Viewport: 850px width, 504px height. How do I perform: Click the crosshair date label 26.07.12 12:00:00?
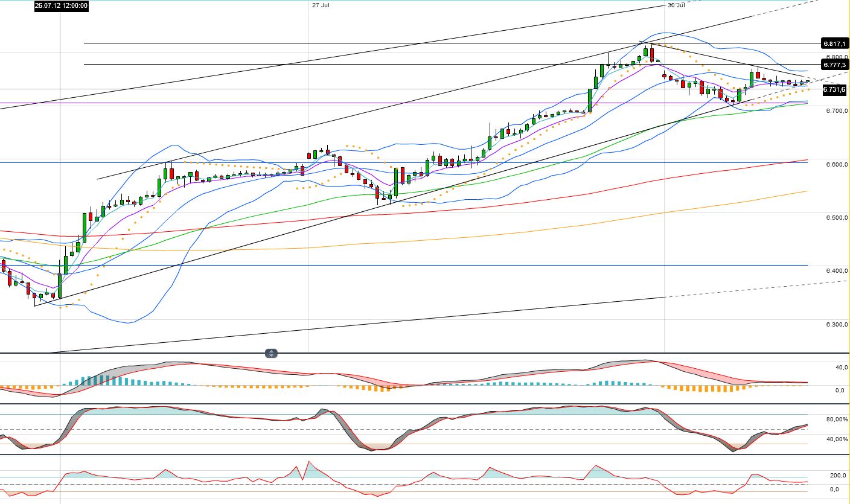click(x=62, y=6)
